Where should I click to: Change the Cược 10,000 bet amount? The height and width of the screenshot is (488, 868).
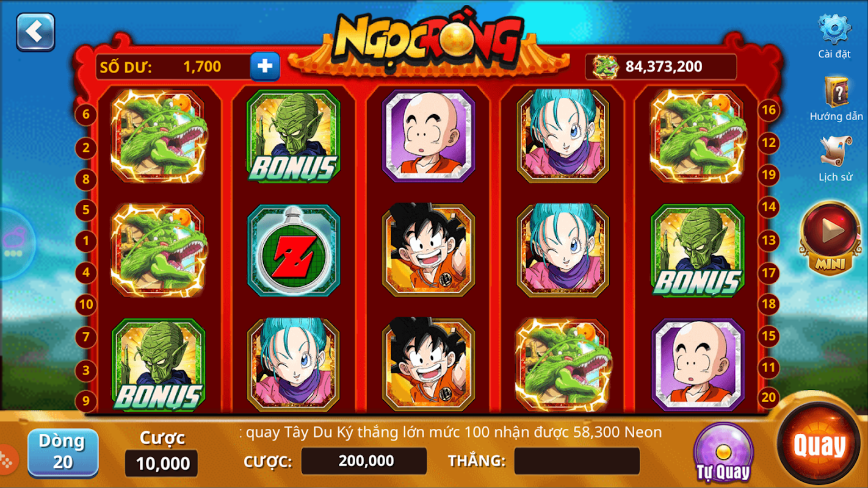(x=162, y=463)
